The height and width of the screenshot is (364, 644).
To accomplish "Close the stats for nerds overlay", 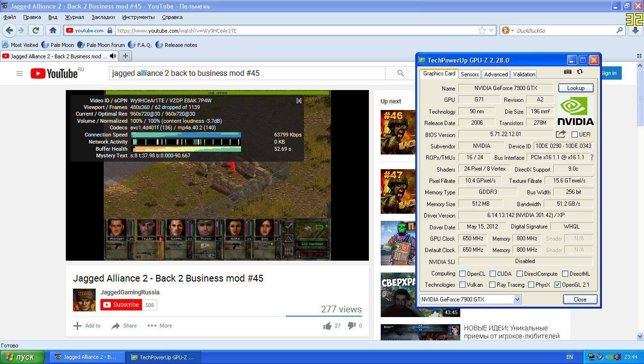I will (299, 100).
